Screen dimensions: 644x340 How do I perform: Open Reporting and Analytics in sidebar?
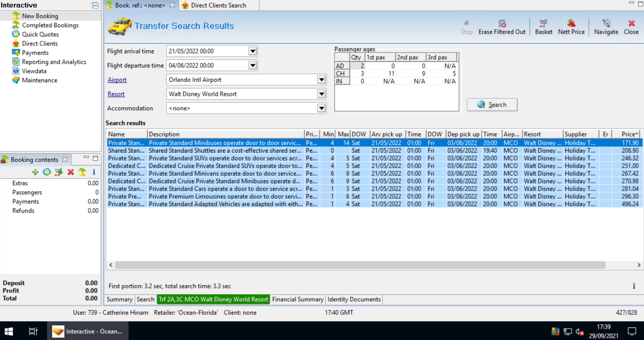pos(54,62)
